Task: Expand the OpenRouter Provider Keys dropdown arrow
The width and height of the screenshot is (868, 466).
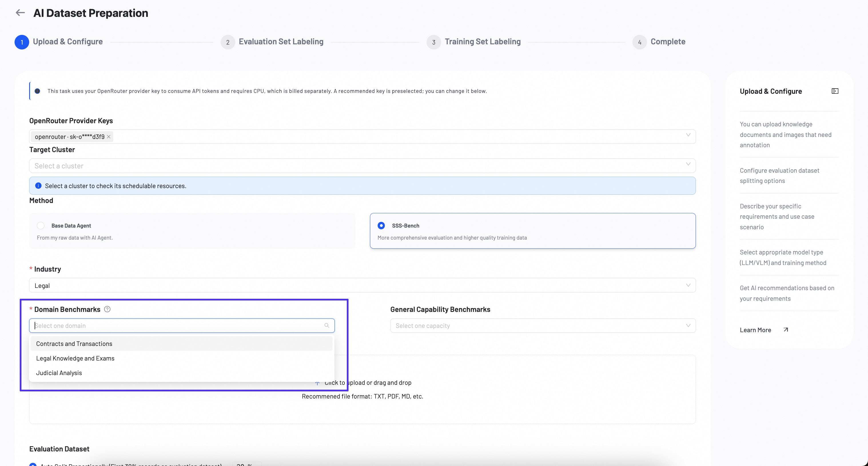Action: tap(688, 135)
